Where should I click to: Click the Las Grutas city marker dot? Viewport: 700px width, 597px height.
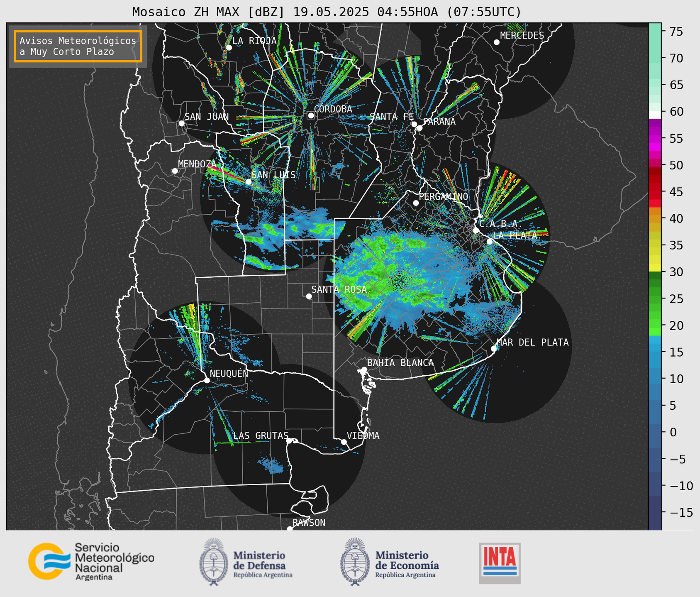pyautogui.click(x=289, y=441)
